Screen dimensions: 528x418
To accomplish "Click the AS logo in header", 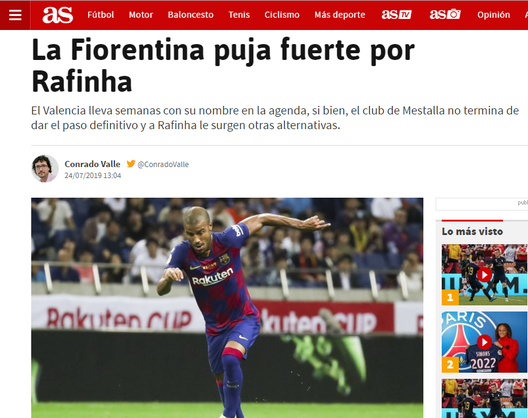I will (x=58, y=15).
